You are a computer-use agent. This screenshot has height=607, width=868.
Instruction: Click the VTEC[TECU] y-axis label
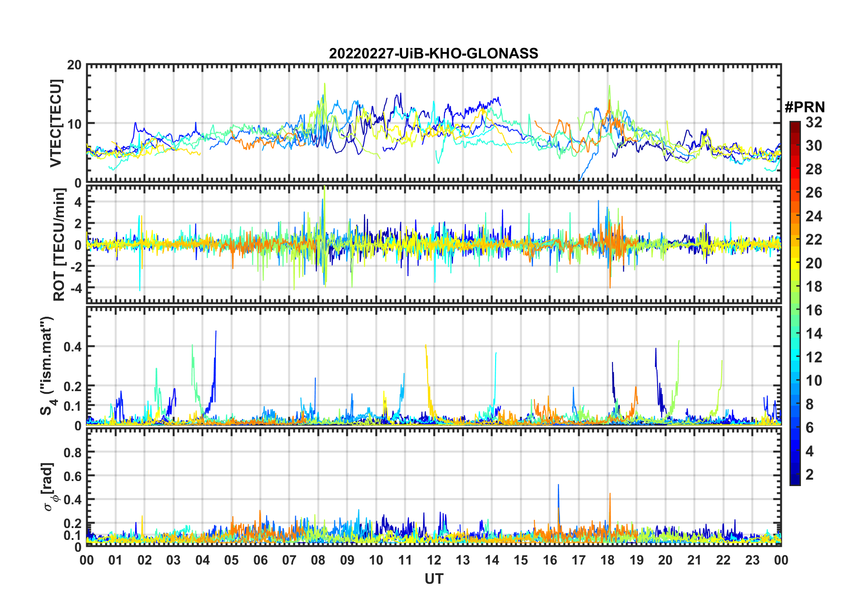[x=56, y=123]
